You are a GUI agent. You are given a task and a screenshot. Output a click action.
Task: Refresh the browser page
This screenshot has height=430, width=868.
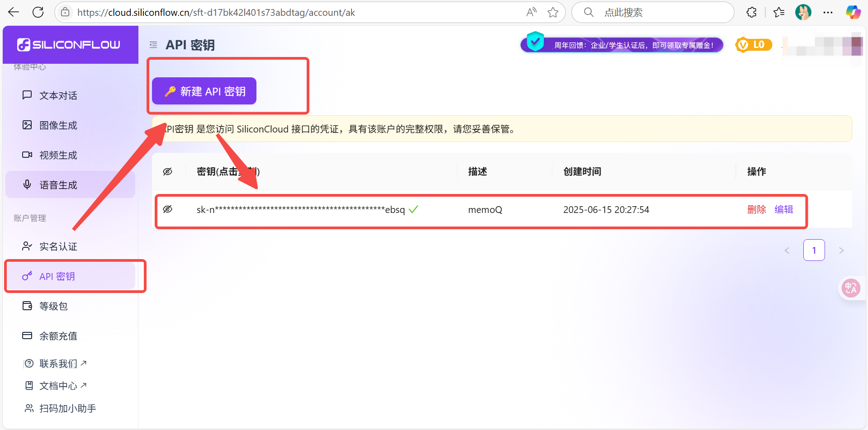(x=38, y=12)
